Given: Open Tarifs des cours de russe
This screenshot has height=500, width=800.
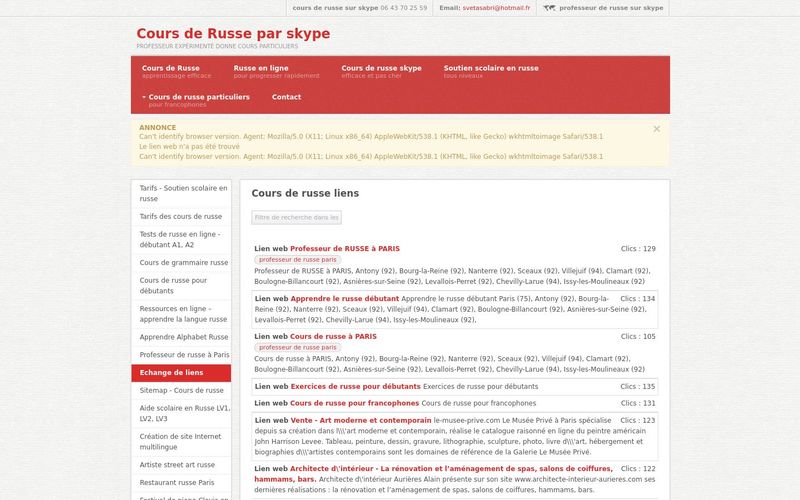Looking at the screenshot, I should click(181, 216).
